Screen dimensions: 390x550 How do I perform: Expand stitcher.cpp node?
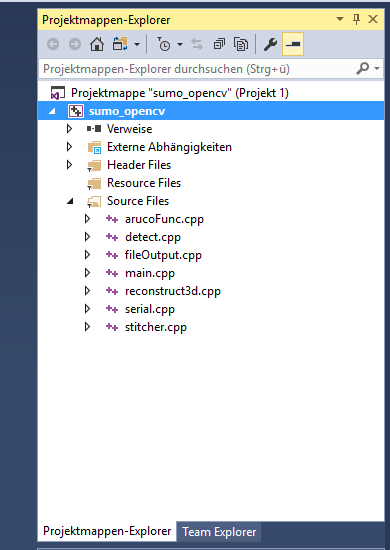[87, 327]
